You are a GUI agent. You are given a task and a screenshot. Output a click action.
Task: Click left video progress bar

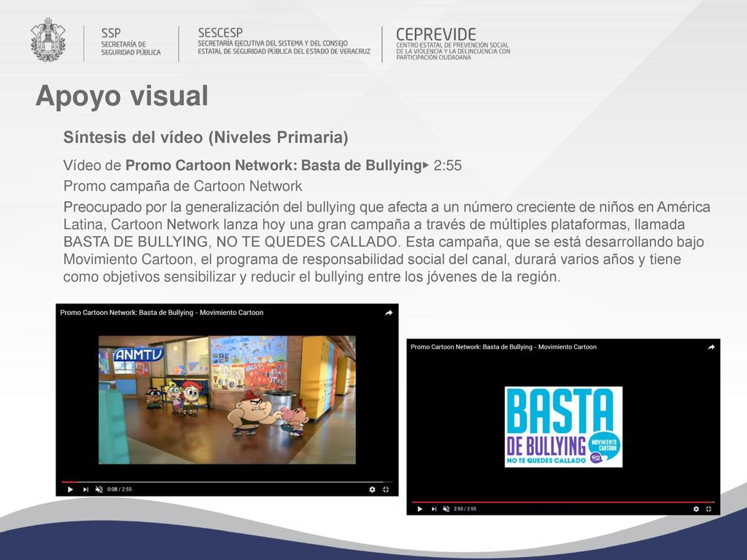tap(227, 482)
